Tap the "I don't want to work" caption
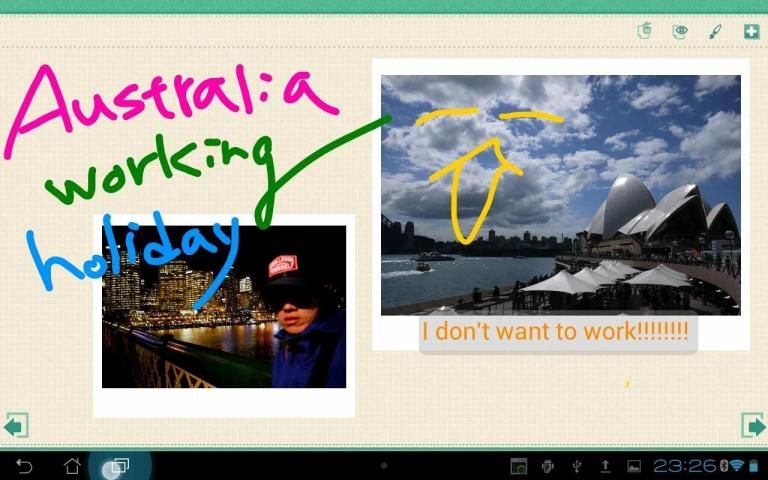Viewport: 768px width, 480px height. 556,331
